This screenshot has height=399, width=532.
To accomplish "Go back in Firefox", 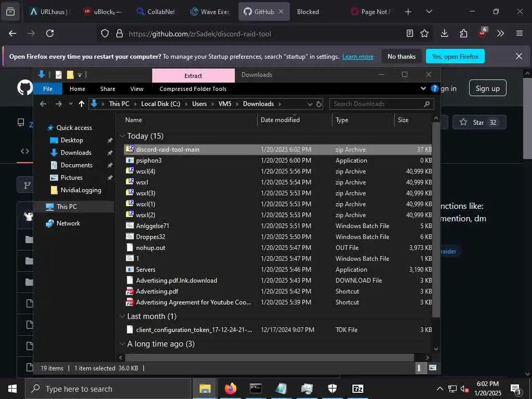I will click(12, 33).
